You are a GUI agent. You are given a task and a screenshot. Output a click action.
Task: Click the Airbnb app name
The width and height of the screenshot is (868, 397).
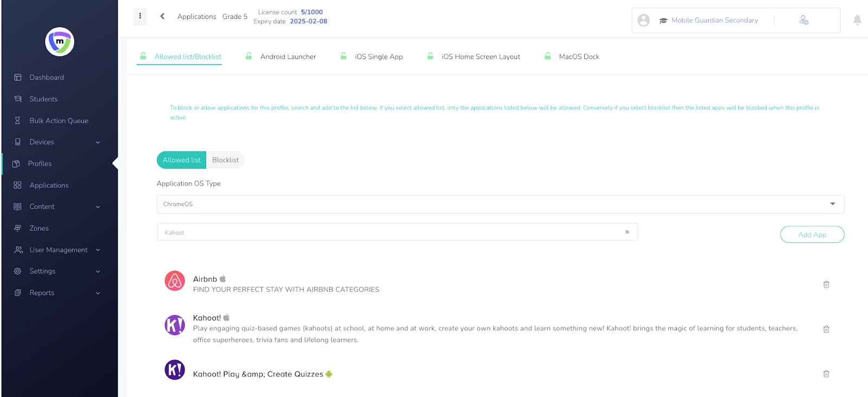coord(205,279)
